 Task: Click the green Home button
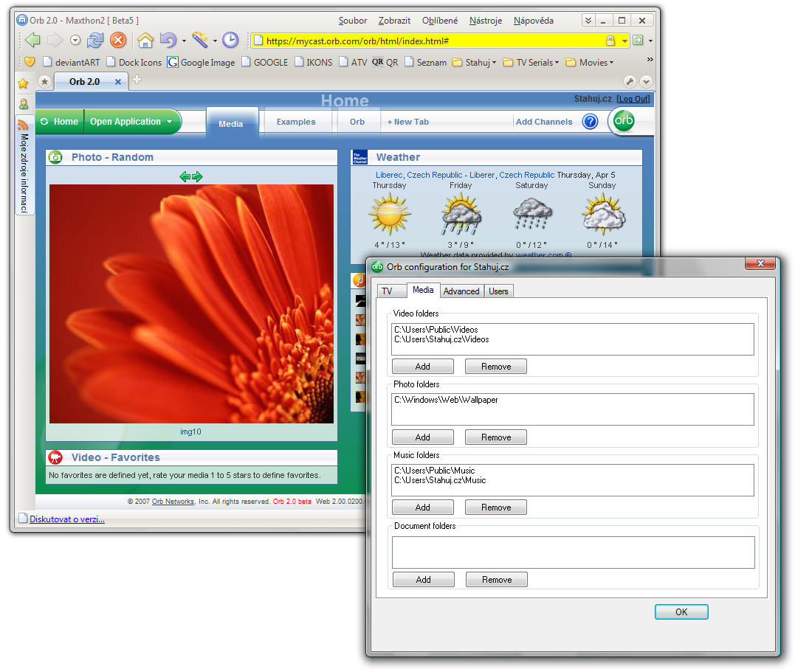[x=61, y=122]
